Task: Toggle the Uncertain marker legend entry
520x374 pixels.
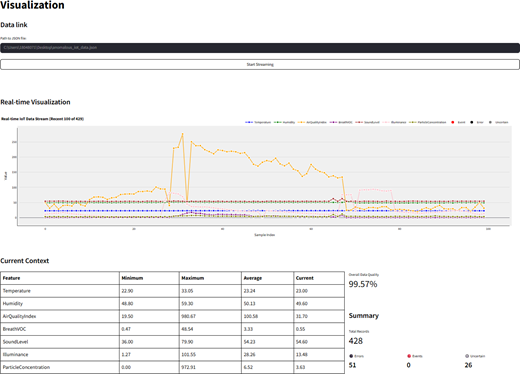Action: pos(499,122)
